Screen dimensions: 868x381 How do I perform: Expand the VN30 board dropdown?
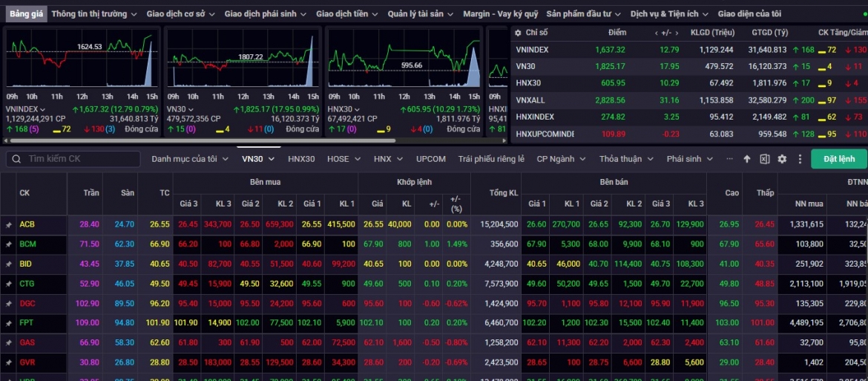point(258,159)
